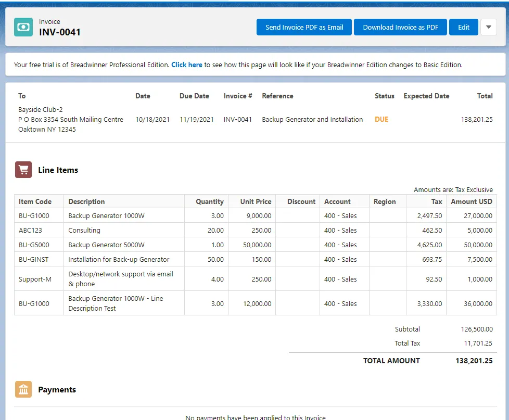Follow the 'Click here' Basic Edition link
The height and width of the screenshot is (420, 509).
pyautogui.click(x=187, y=65)
